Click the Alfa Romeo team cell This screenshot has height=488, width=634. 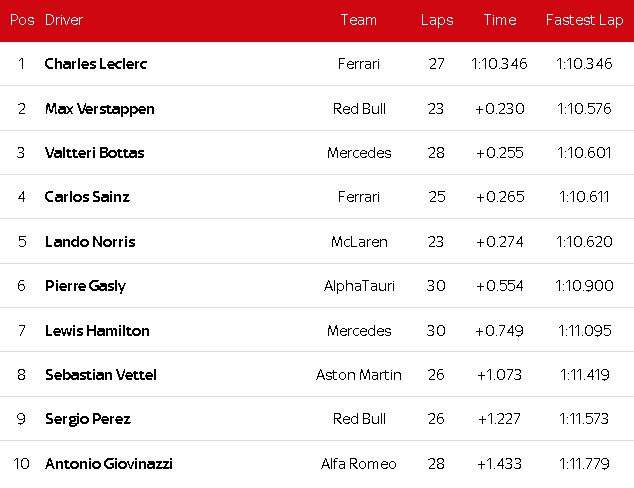(x=358, y=464)
